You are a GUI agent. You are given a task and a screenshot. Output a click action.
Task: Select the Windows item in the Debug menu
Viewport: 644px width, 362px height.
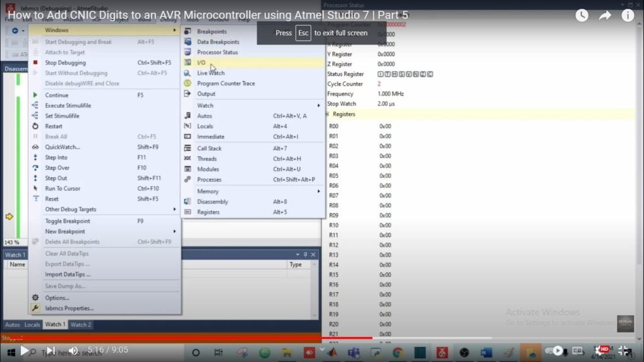tap(104, 30)
